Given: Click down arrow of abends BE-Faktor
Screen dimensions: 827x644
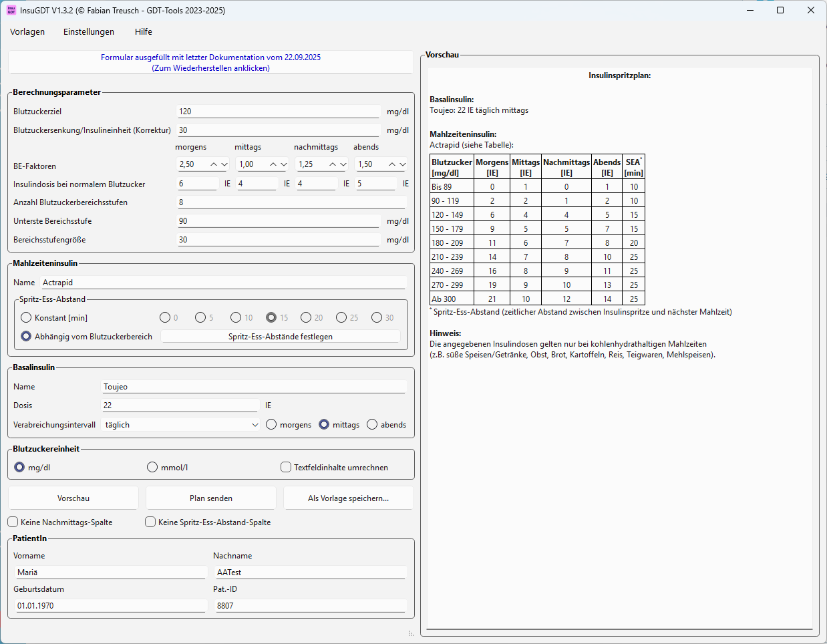Looking at the screenshot, I should [x=403, y=164].
